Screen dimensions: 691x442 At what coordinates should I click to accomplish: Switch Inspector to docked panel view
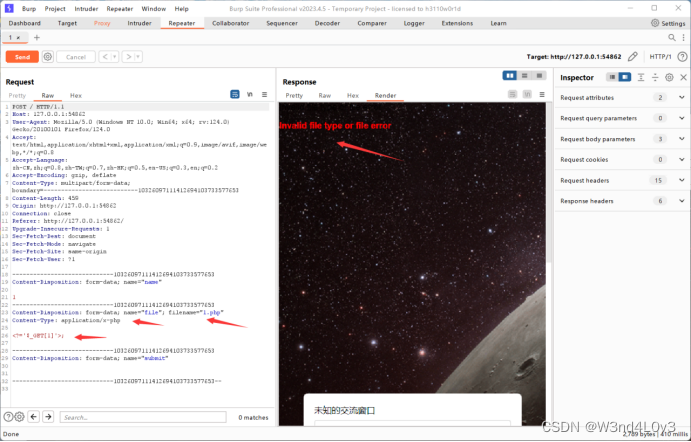pos(624,77)
